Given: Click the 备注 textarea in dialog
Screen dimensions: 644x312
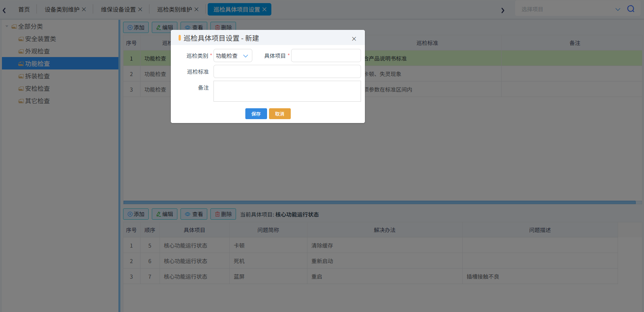Looking at the screenshot, I should click(x=287, y=91).
